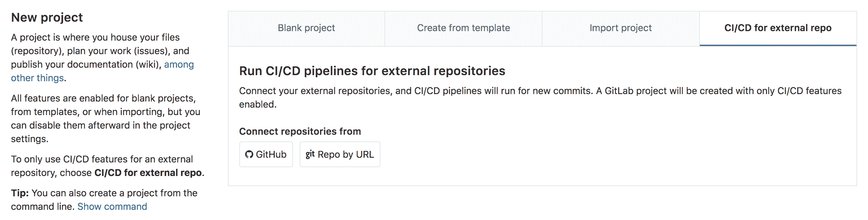Viewport: 868px width, 220px height.
Task: Expand the Show command option
Action: [112, 206]
